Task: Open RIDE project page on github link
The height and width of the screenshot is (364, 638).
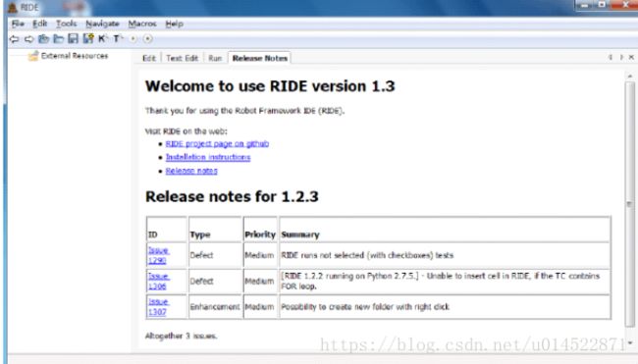Action: click(x=217, y=143)
